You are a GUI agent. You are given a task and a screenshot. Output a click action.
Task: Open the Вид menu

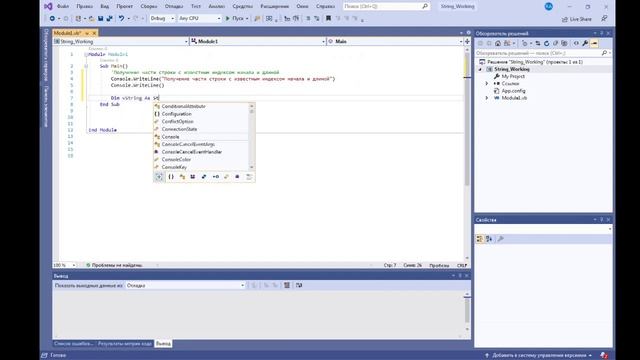click(x=104, y=7)
